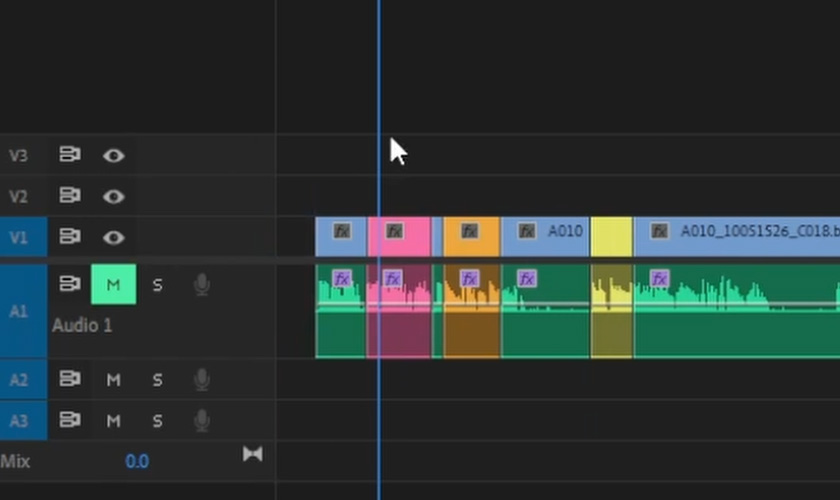
Task: Click purple fx badge on audio clip under A010_10051526_C018
Action: (659, 279)
